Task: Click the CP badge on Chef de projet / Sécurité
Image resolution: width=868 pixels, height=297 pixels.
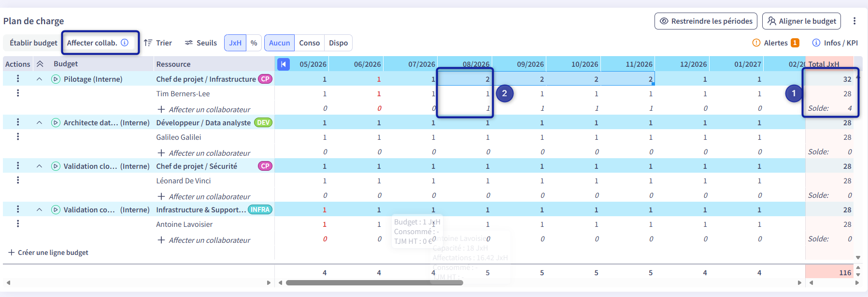Action: click(x=265, y=166)
